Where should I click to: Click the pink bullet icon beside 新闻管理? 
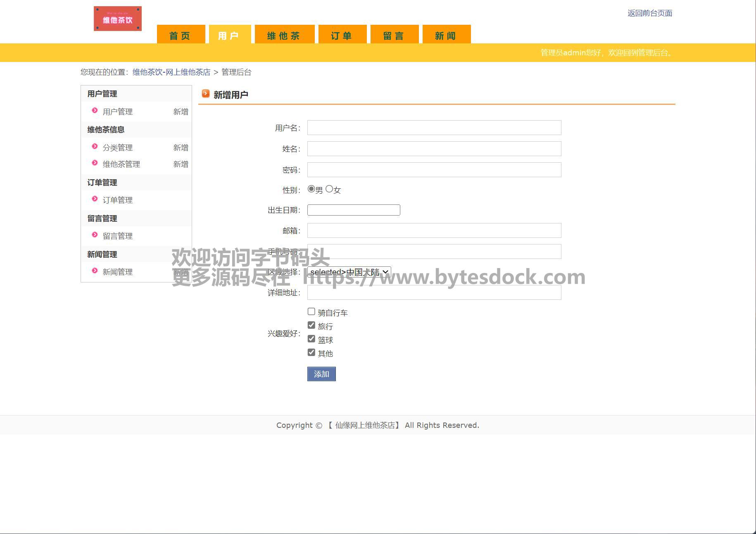pos(95,271)
